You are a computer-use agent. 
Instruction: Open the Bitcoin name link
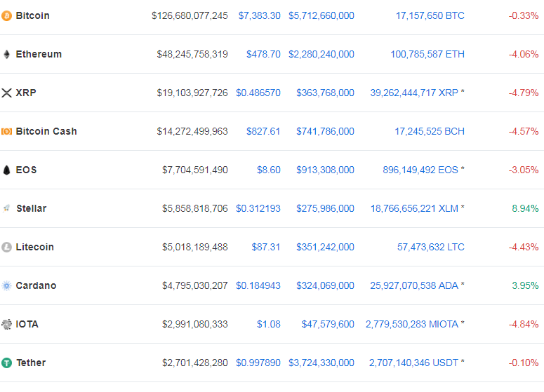click(32, 15)
